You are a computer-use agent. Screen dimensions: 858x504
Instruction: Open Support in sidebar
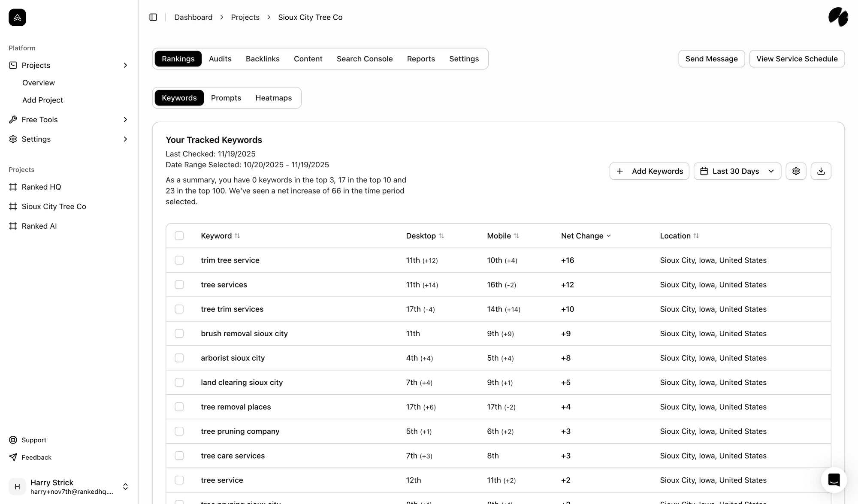click(x=34, y=440)
